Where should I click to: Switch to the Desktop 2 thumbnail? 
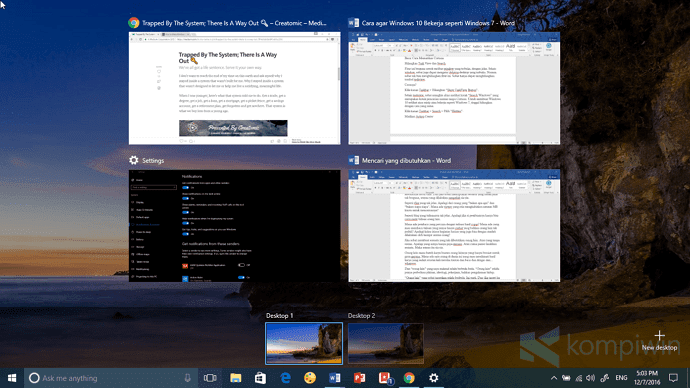[x=386, y=344]
